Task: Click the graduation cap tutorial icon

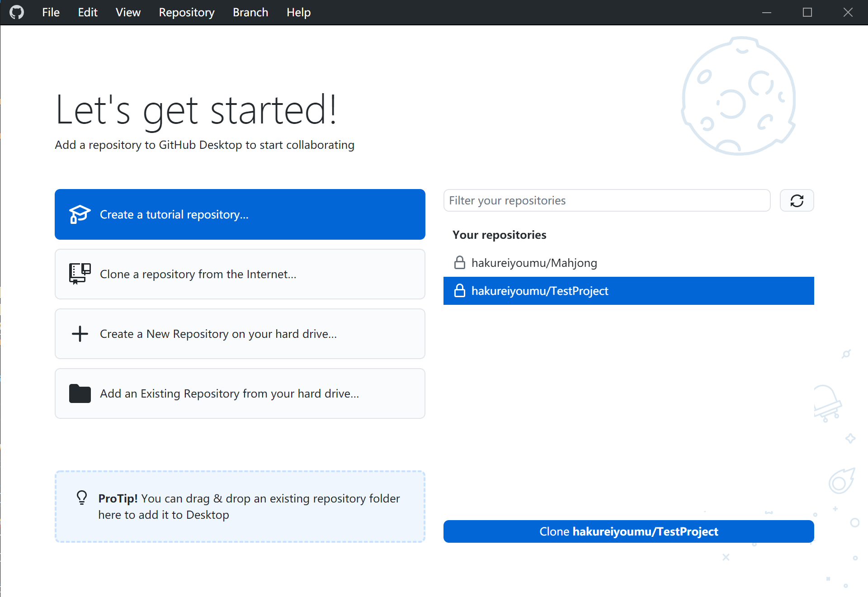Action: coord(80,214)
